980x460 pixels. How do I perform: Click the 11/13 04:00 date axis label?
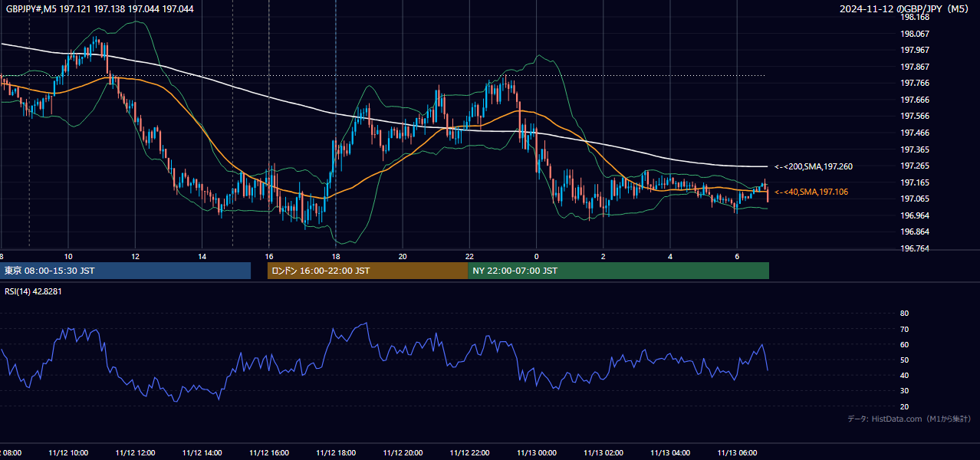[x=670, y=453]
